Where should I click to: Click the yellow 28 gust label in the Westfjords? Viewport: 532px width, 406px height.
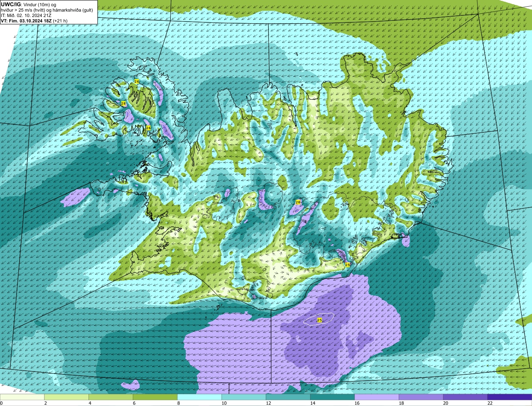[x=123, y=103]
